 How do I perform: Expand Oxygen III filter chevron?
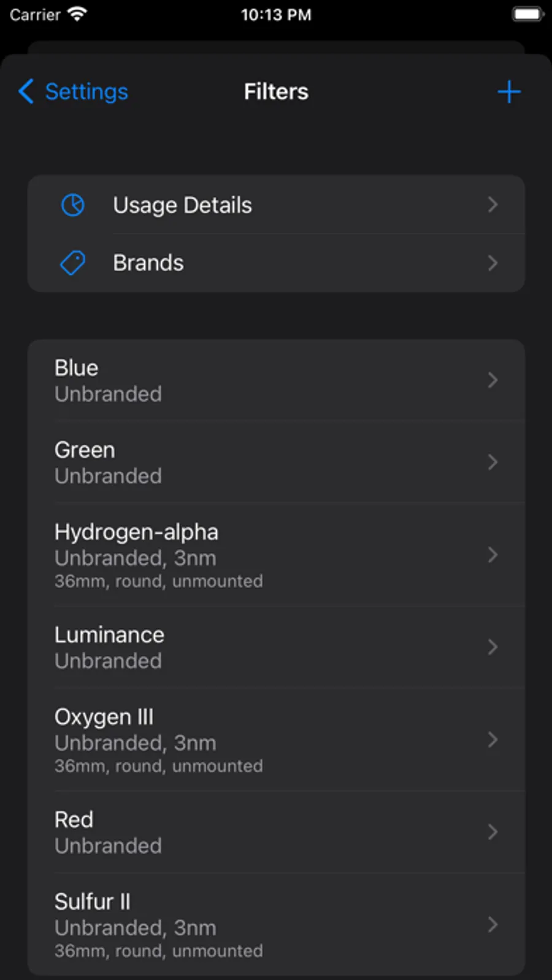pos(493,740)
